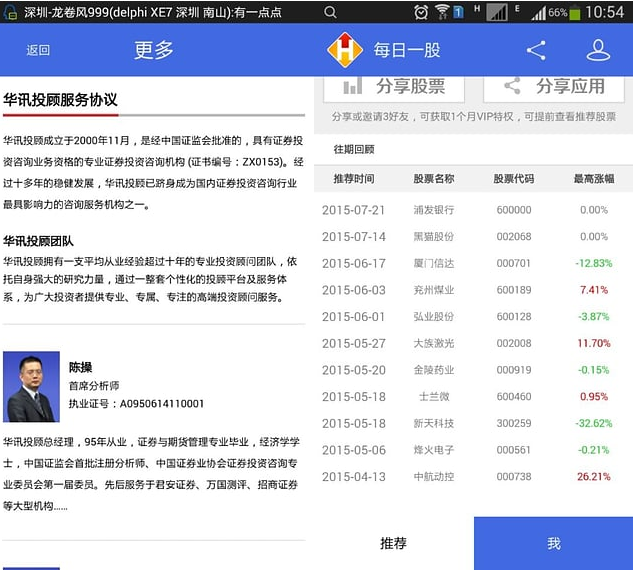Tap the 11.70% change value
This screenshot has width=633, height=572.
tap(594, 343)
